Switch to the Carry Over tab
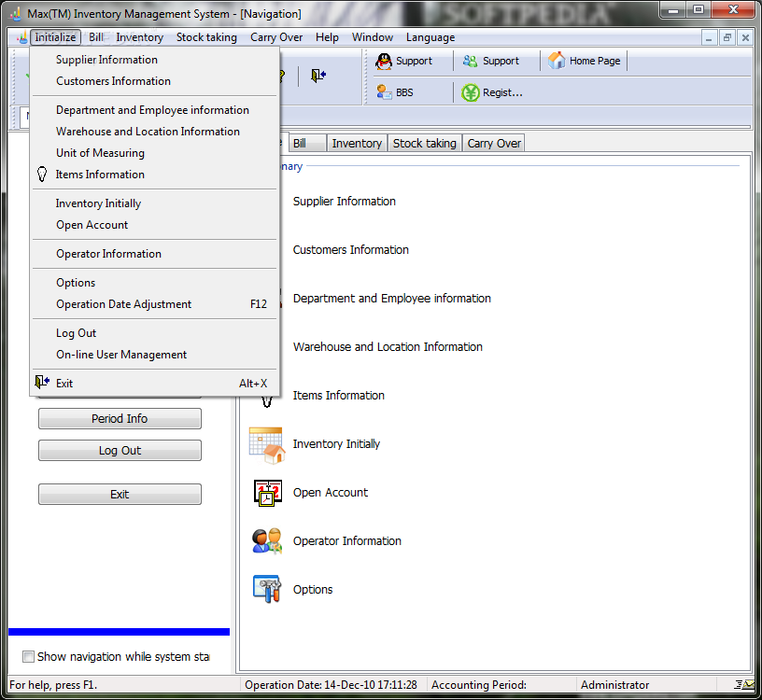 (494, 144)
